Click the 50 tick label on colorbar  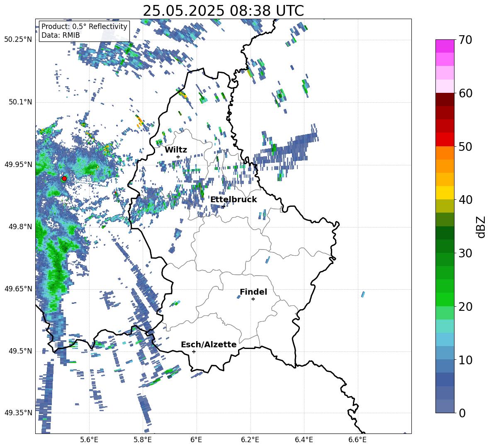[x=465, y=146]
